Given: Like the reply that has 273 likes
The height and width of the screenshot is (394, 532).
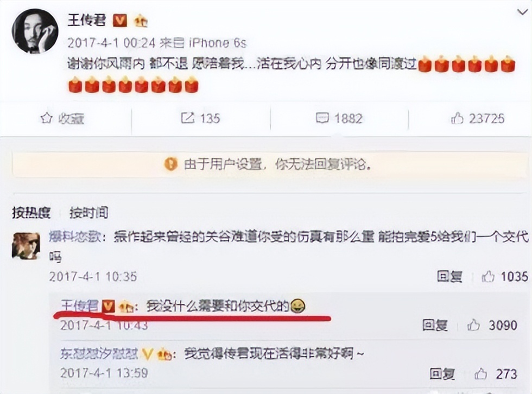Looking at the screenshot, I should (496, 374).
